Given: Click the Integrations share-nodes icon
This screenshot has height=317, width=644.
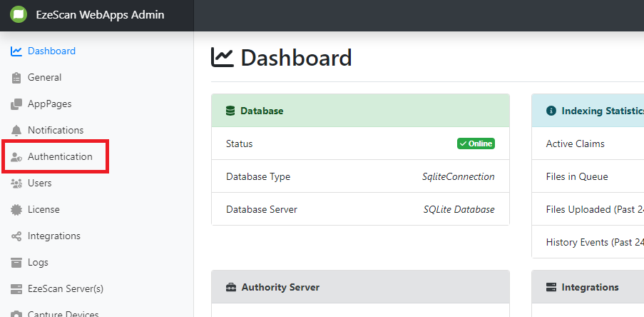Looking at the screenshot, I should [x=16, y=236].
